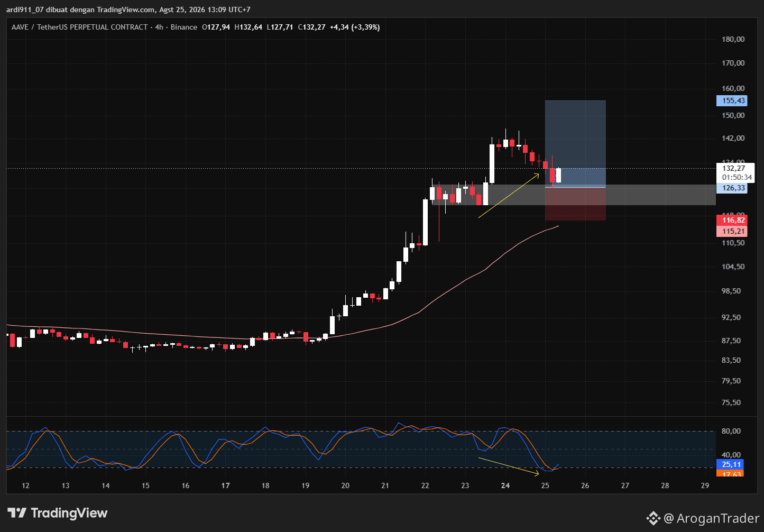Click date 15 on the time axis
Image resolution: width=764 pixels, height=532 pixels.
[145, 485]
